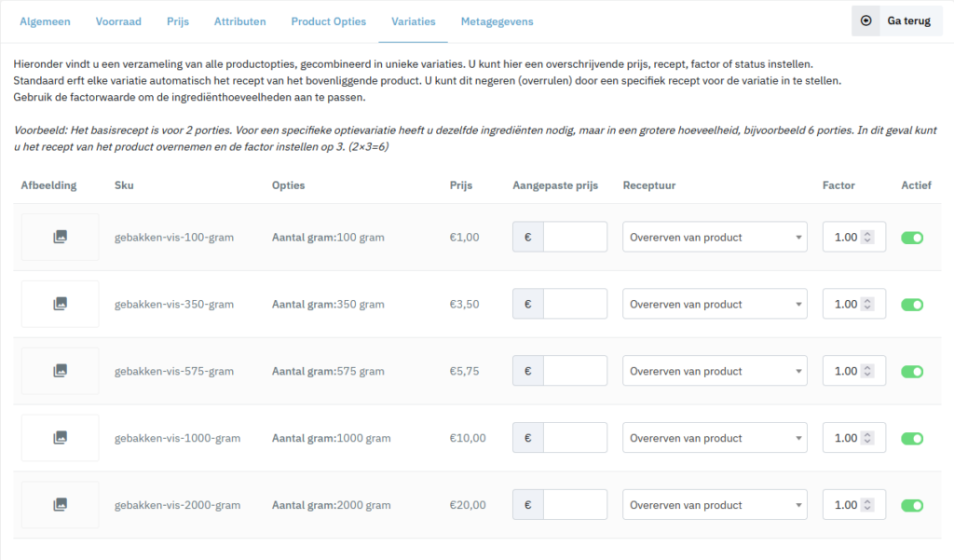954x560 pixels.
Task: Turn off Actief for 2000 gram variation
Action: (912, 505)
